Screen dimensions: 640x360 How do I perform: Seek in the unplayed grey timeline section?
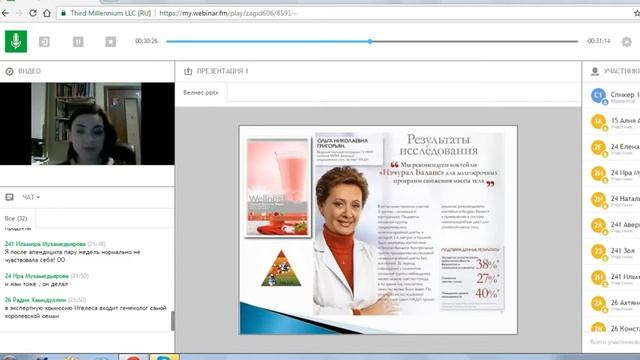[475, 41]
